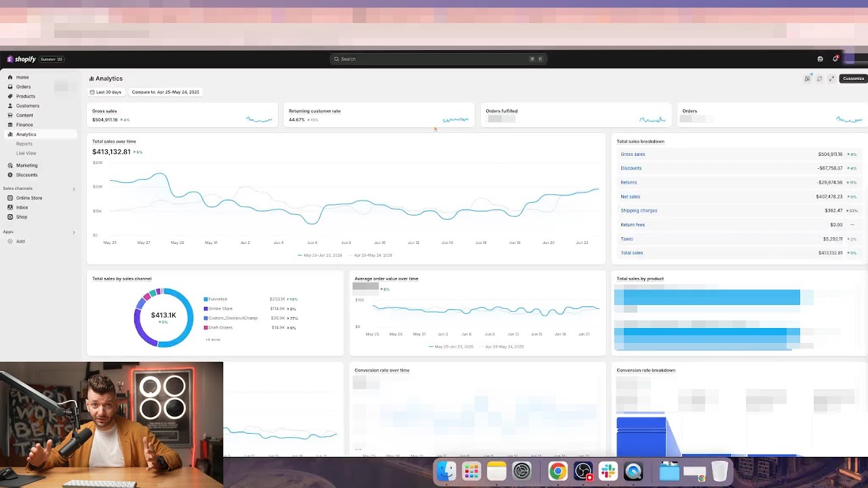Open Finder from the Dock
This screenshot has width=868, height=488.
(446, 471)
